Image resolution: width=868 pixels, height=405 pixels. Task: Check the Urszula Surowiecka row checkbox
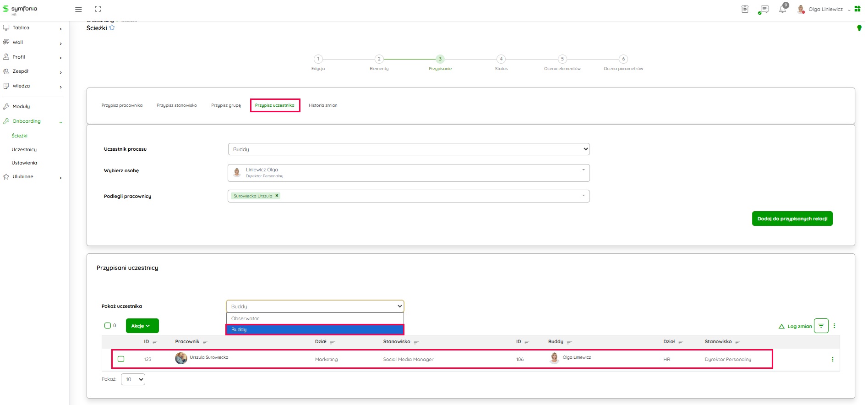(x=121, y=359)
